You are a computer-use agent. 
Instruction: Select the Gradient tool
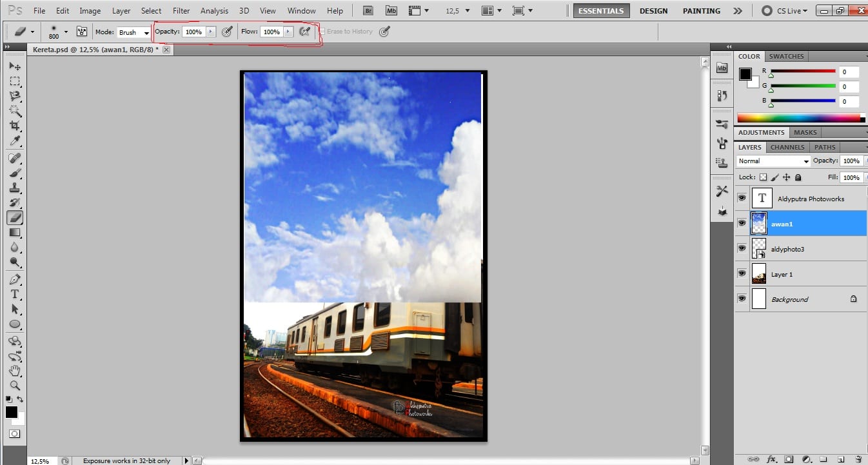[14, 233]
